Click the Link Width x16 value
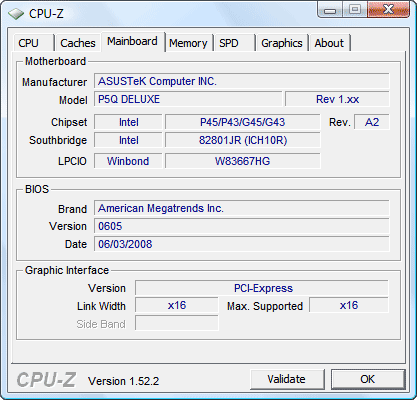Image resolution: width=417 pixels, height=400 pixels. coord(177,305)
